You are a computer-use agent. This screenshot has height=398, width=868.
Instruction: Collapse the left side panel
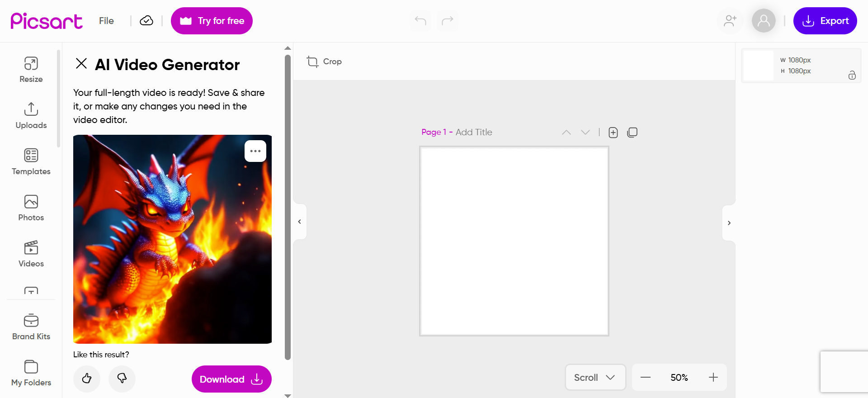click(300, 222)
